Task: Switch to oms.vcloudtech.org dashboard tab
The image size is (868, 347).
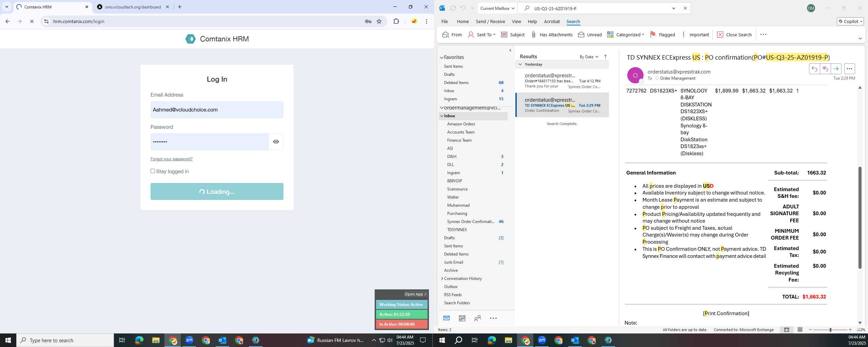Action: tap(133, 7)
